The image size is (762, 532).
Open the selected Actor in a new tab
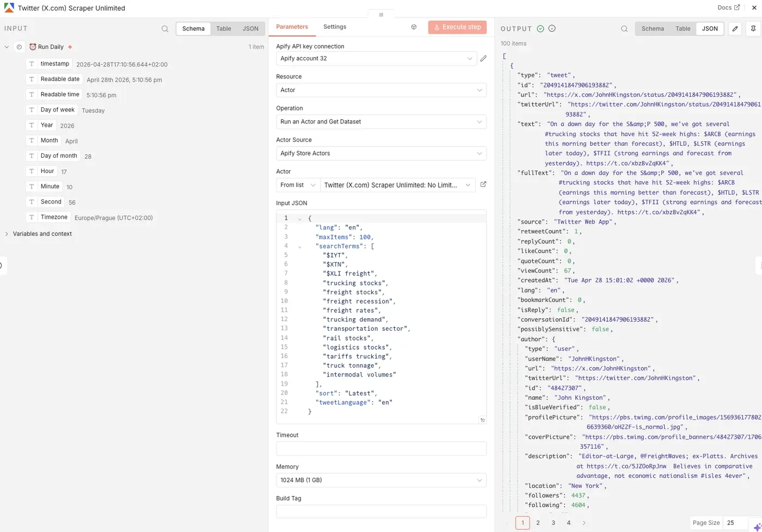pos(483,184)
